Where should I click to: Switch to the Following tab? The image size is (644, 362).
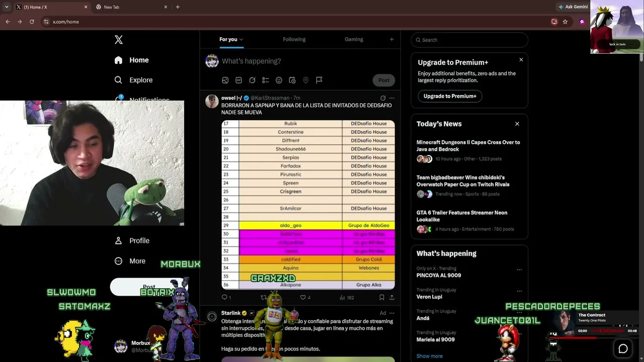pos(294,39)
